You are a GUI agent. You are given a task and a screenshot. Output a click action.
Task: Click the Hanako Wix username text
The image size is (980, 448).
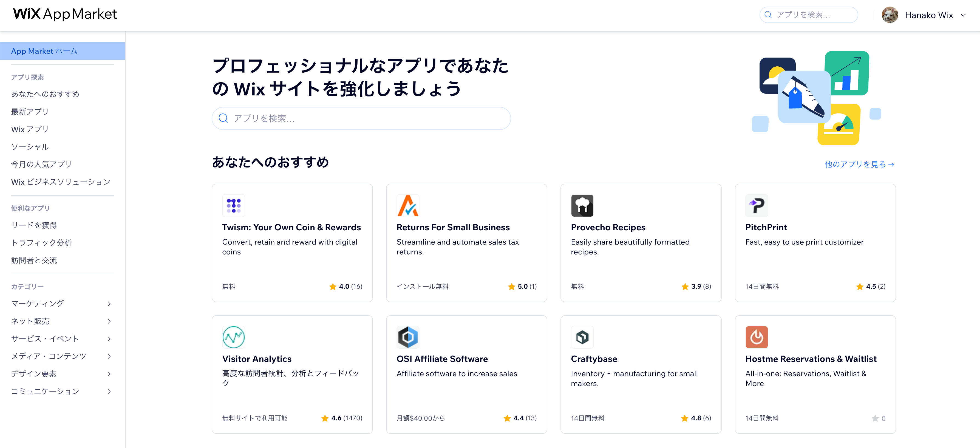[x=929, y=15]
